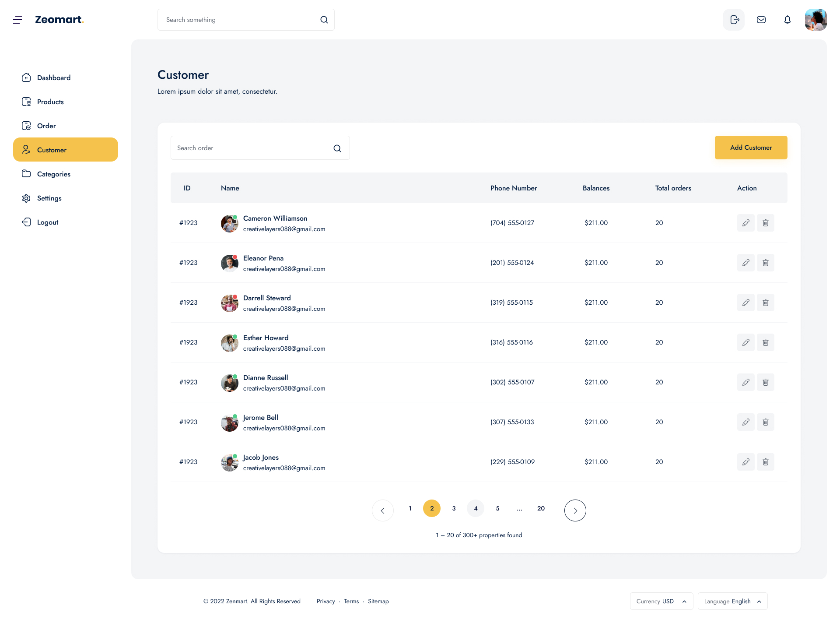This screenshot has width=840, height=623.
Task: Open Categories in the sidebar
Action: (53, 174)
